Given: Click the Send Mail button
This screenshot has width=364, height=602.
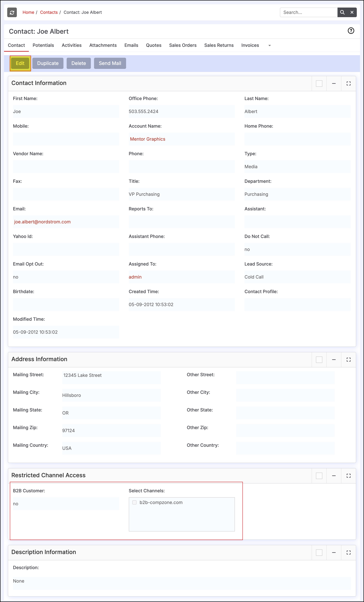Looking at the screenshot, I should coord(110,63).
